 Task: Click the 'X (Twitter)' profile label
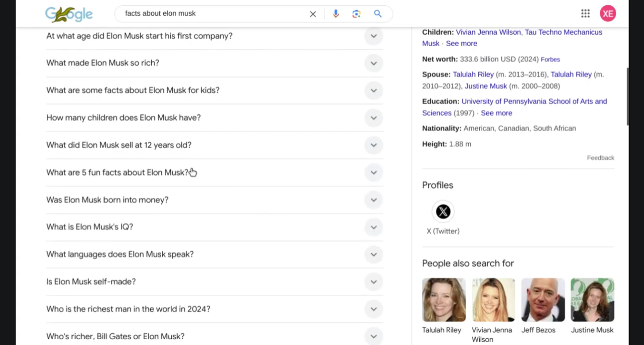tap(443, 231)
